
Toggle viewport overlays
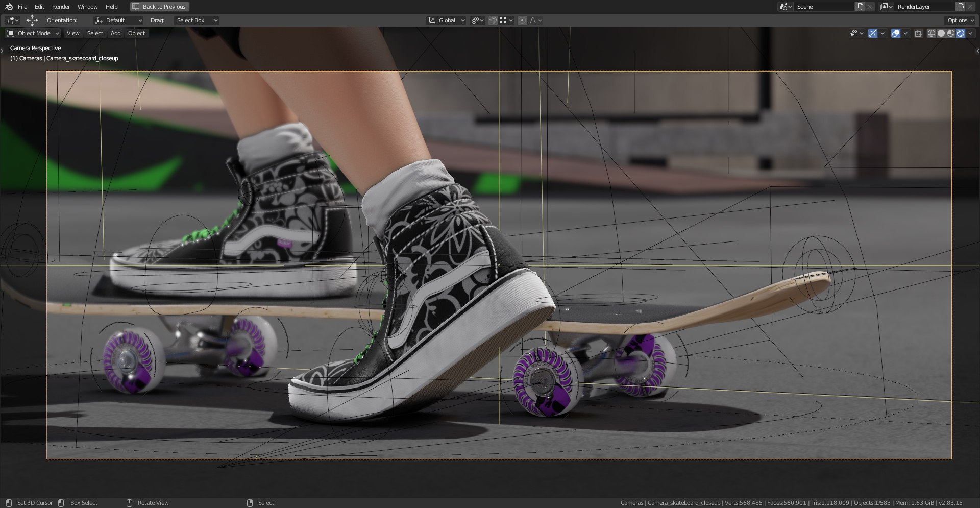click(896, 33)
